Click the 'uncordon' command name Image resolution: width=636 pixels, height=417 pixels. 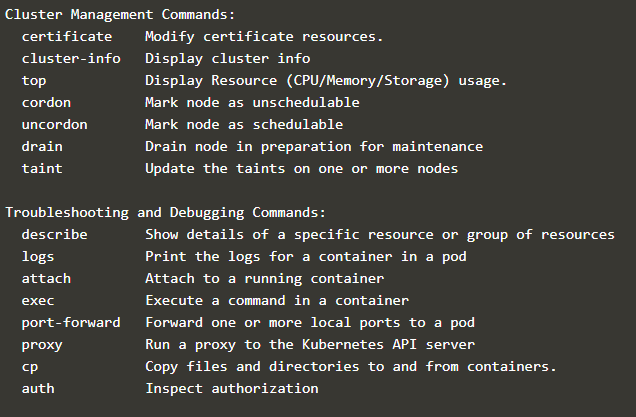click(54, 124)
